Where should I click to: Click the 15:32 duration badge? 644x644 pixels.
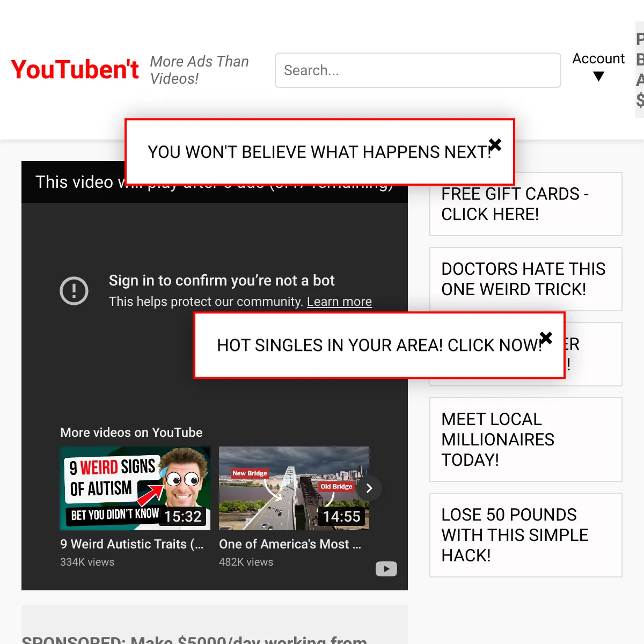183,516
